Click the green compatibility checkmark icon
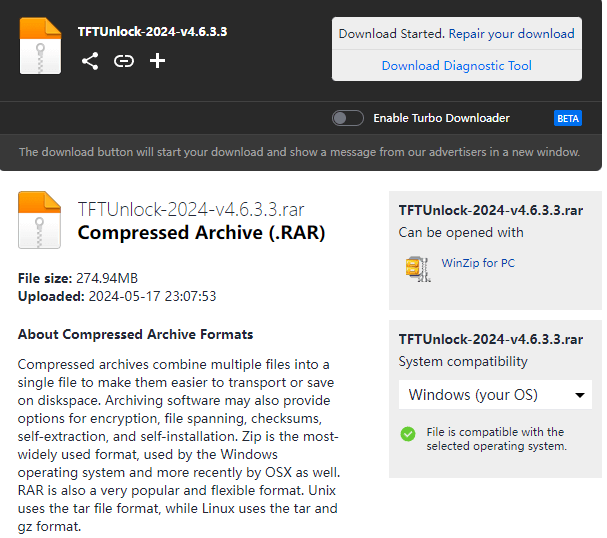Image resolution: width=607 pixels, height=538 pixels. [x=408, y=433]
